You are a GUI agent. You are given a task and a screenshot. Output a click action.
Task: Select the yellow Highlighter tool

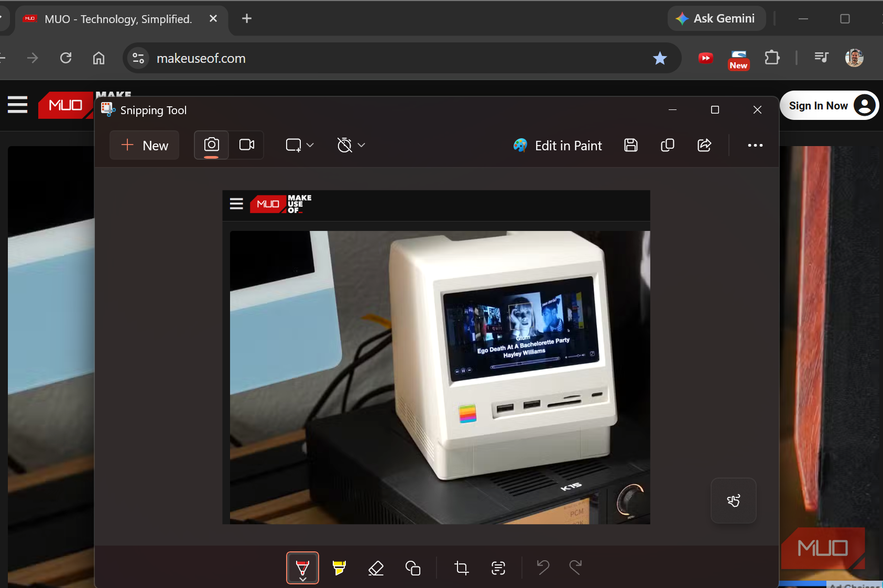click(x=339, y=568)
